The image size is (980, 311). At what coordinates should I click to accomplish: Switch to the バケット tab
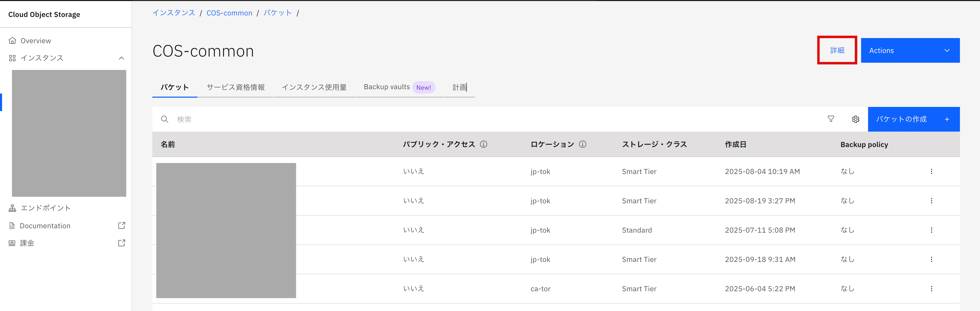(175, 87)
